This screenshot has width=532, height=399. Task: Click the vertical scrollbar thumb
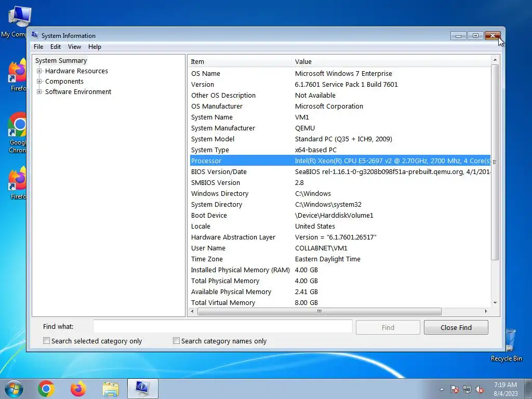[495, 162]
